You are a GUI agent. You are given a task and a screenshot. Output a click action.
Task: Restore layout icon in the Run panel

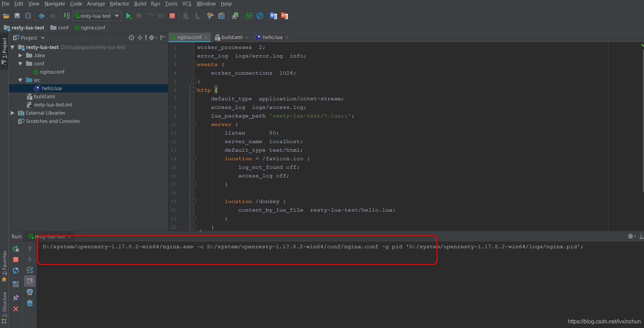click(x=16, y=284)
